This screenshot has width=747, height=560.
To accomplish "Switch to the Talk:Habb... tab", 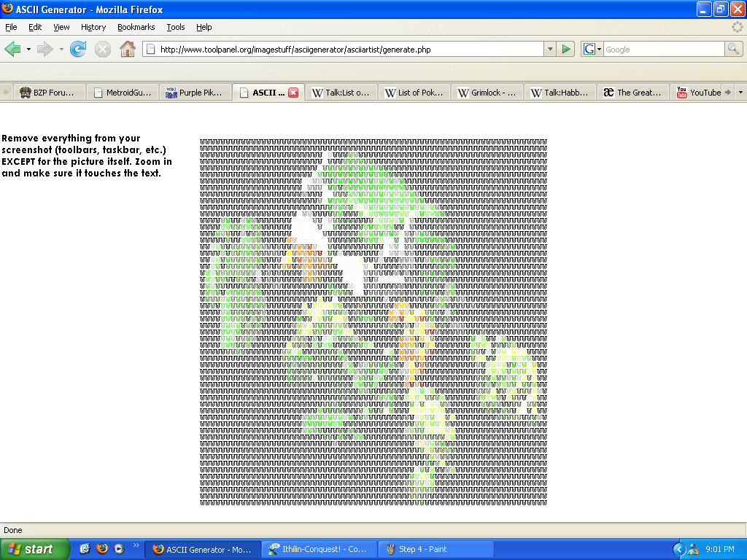I will pyautogui.click(x=560, y=93).
